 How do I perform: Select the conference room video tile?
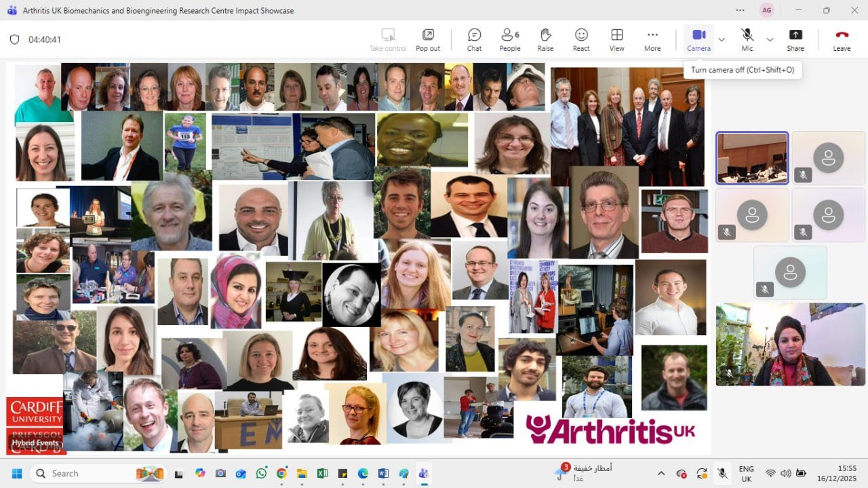752,158
